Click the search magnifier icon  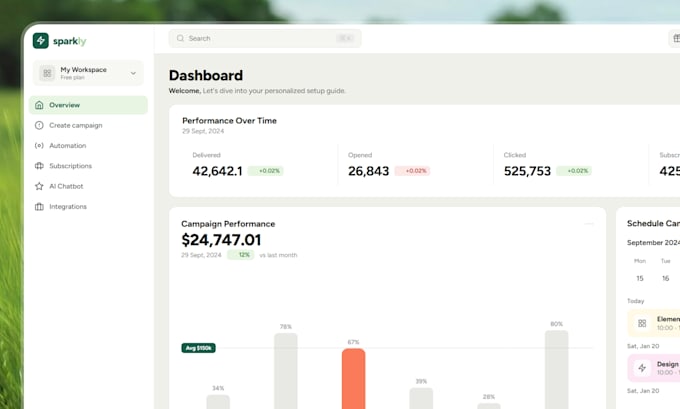point(180,38)
